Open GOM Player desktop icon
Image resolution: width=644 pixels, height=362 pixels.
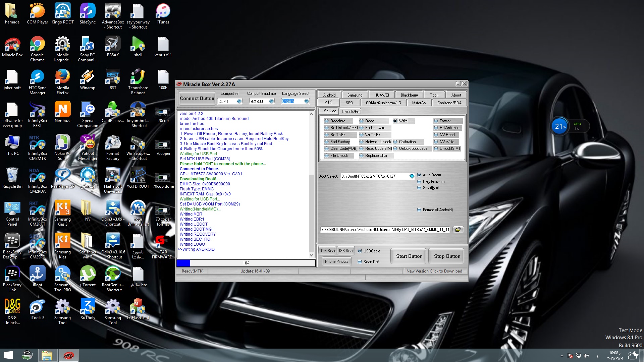pyautogui.click(x=37, y=14)
